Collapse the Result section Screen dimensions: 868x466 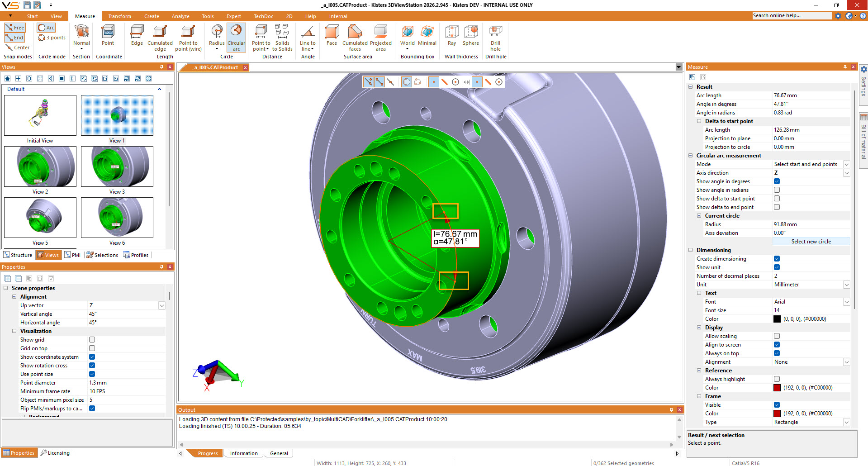690,87
